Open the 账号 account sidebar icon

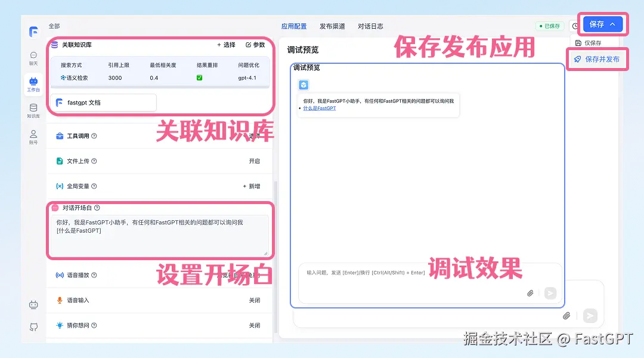(x=33, y=137)
